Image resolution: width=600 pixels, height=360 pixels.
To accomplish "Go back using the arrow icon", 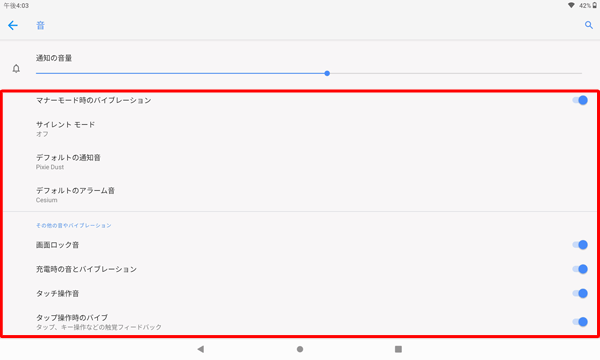I will (13, 26).
